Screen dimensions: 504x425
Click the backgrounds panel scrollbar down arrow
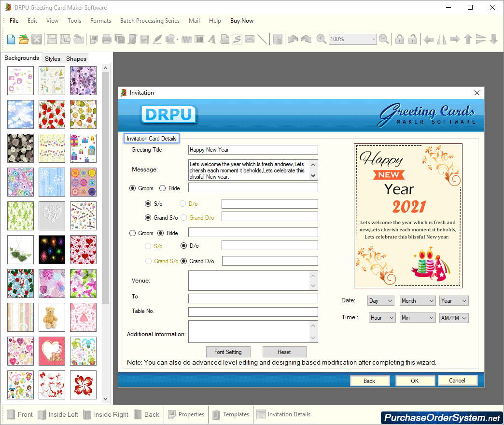105,398
